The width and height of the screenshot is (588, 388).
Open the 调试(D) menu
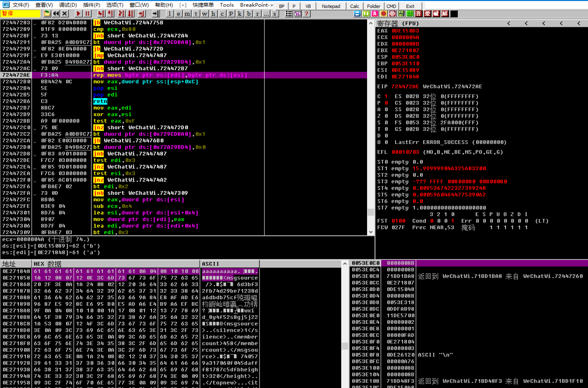(x=68, y=5)
